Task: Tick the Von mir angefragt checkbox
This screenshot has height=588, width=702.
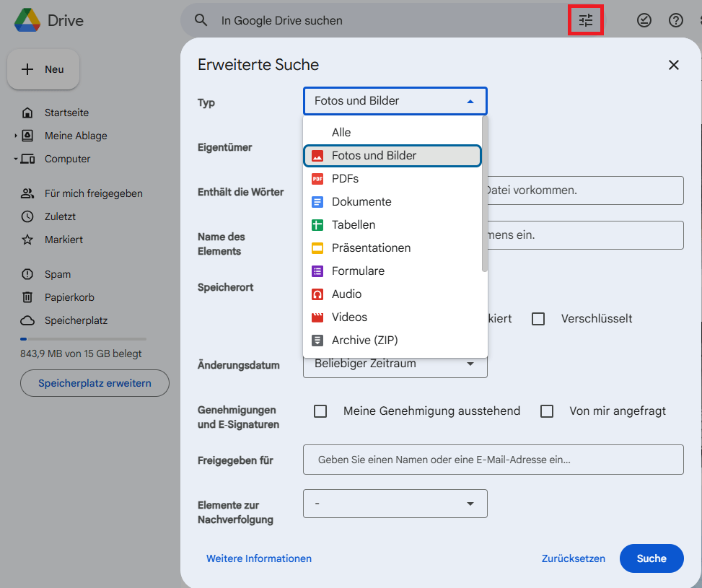Action: pyautogui.click(x=547, y=411)
